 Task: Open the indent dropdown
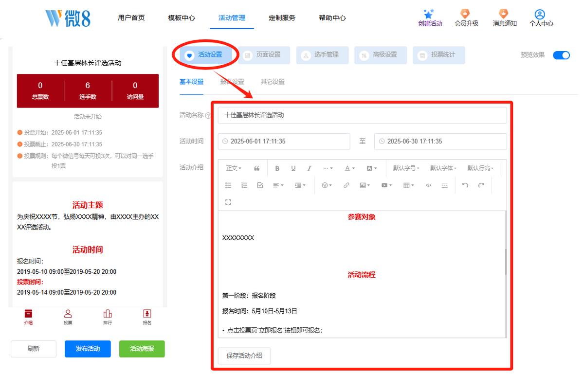[300, 185]
